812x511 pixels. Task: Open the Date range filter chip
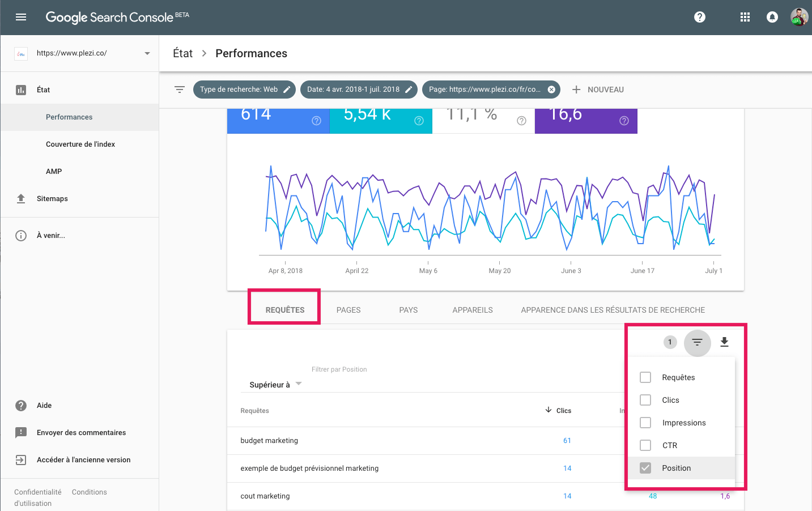click(x=359, y=90)
